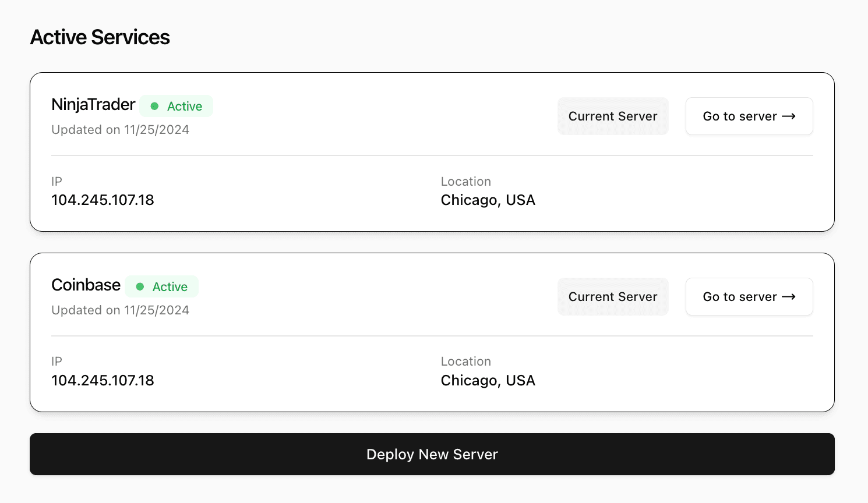
Task: Select the Coinbase IP address 104.245.107.18
Action: [x=103, y=381]
